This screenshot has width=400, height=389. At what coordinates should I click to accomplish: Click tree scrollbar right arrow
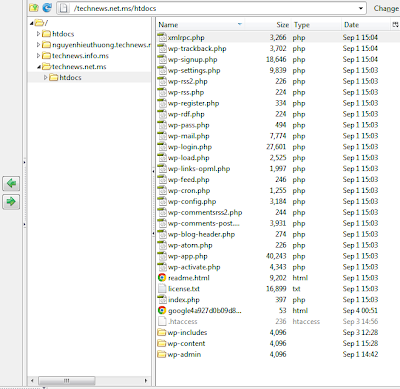tap(146, 380)
